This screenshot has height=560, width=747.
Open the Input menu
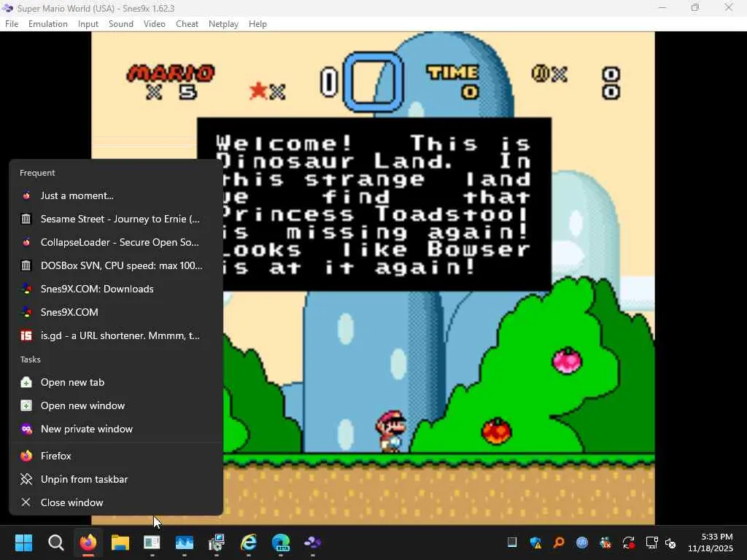point(88,24)
